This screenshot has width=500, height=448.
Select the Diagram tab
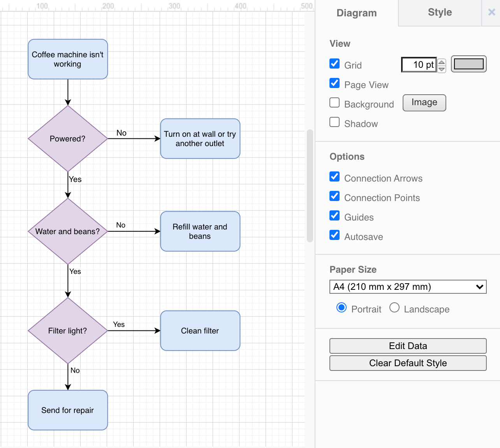(356, 13)
